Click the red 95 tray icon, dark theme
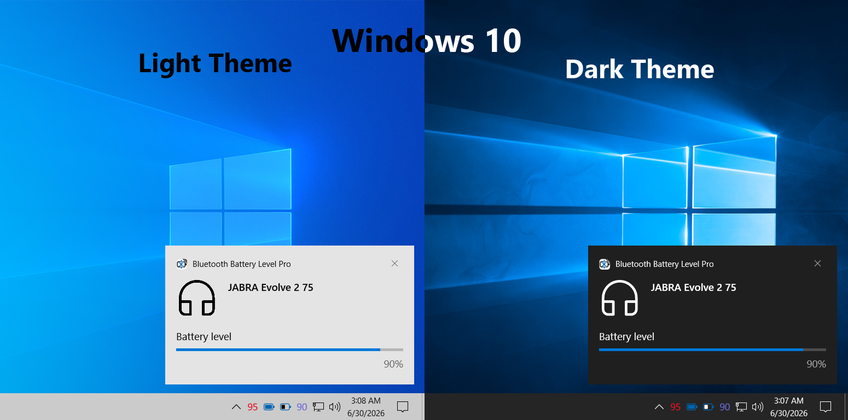Viewport: 848px width, 420px height. coord(675,407)
